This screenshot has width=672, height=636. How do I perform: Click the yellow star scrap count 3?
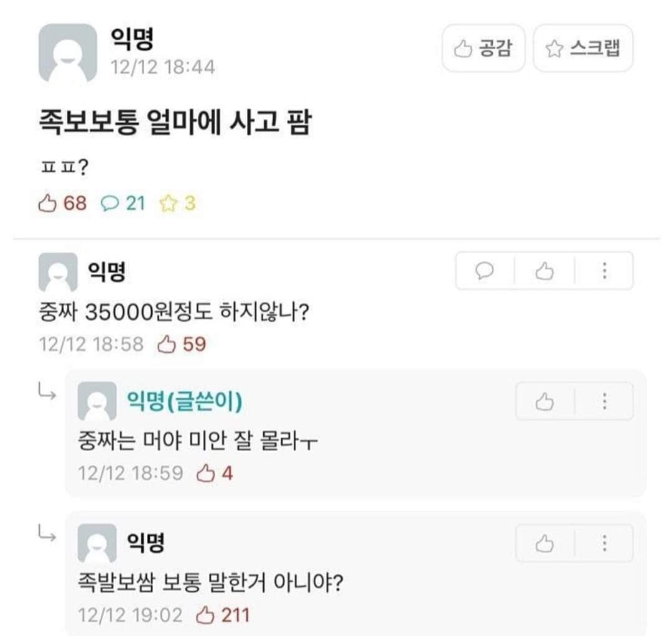click(x=178, y=203)
